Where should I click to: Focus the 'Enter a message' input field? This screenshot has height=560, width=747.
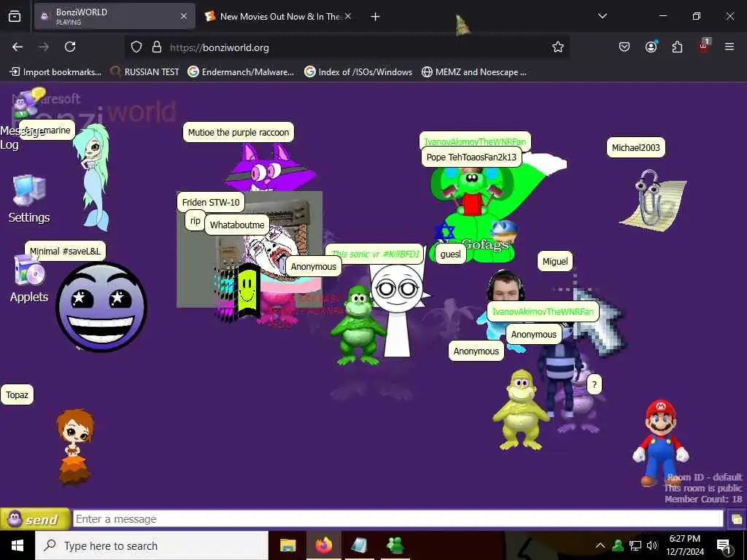398,518
